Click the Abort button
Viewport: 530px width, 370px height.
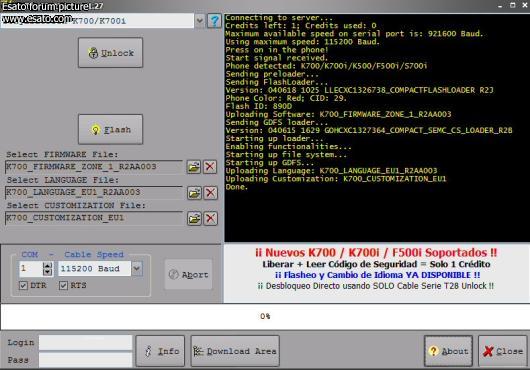click(188, 274)
